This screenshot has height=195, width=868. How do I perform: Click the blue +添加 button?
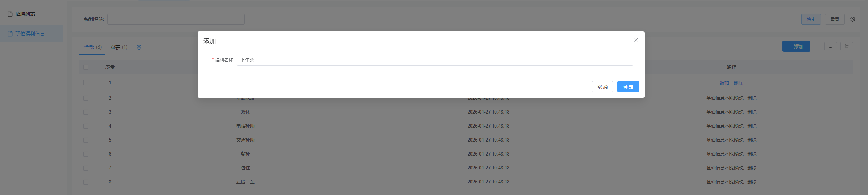coord(796,46)
